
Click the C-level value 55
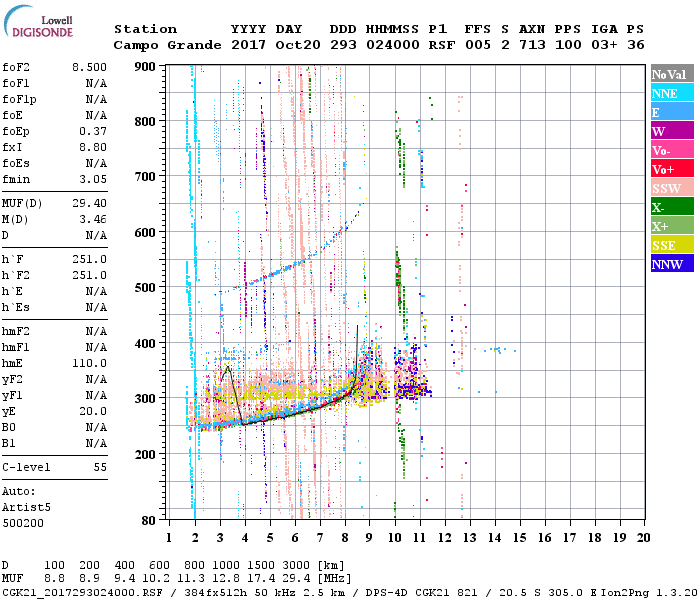tap(99, 467)
